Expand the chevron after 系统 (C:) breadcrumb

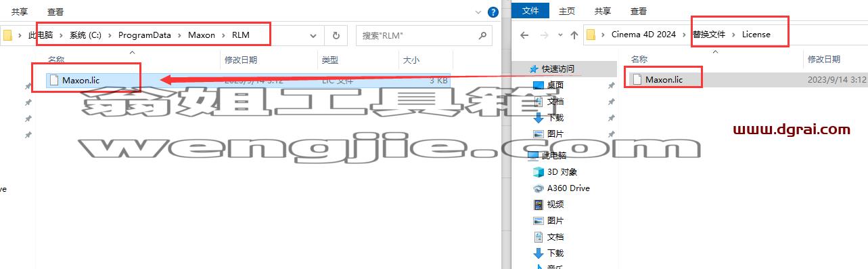(x=109, y=35)
